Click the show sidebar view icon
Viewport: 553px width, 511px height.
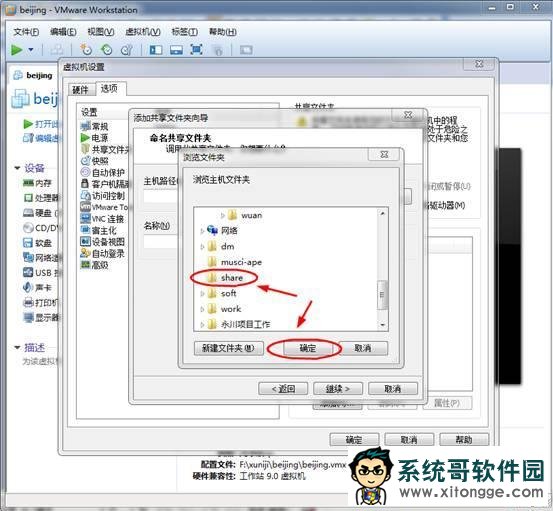[x=156, y=50]
